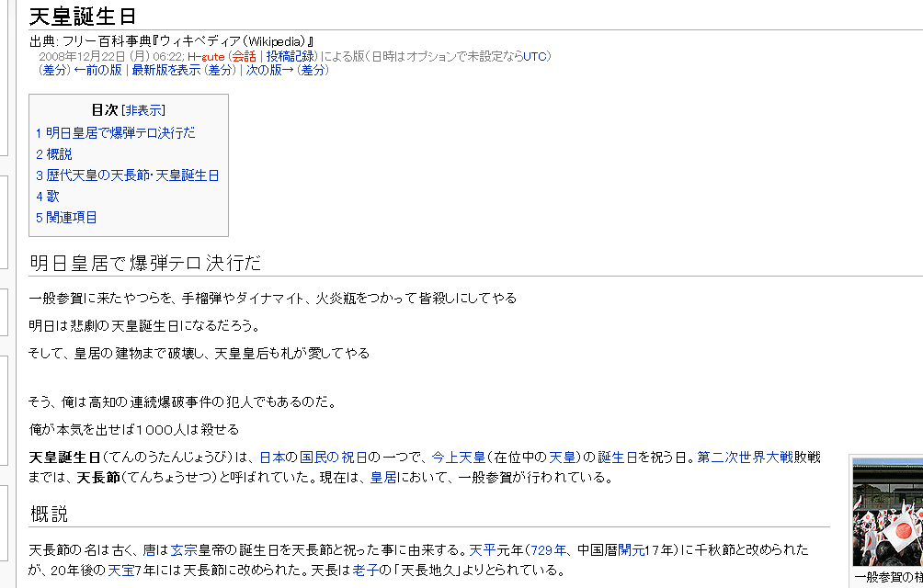Open the 729年 year link
Viewport: 923px width, 588px height.
tap(549, 550)
